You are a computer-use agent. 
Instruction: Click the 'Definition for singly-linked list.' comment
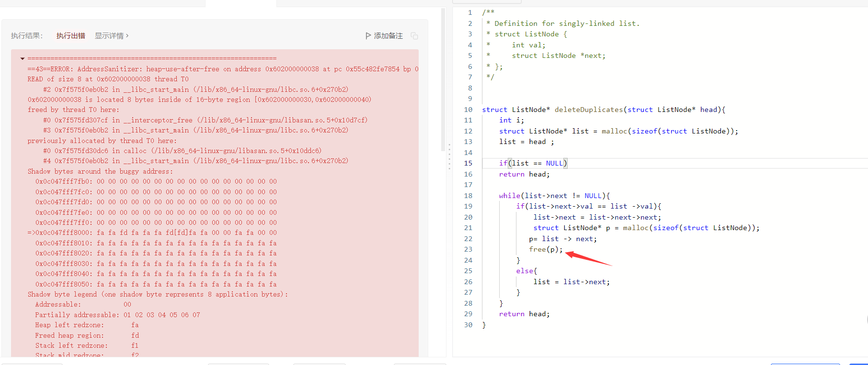(567, 23)
